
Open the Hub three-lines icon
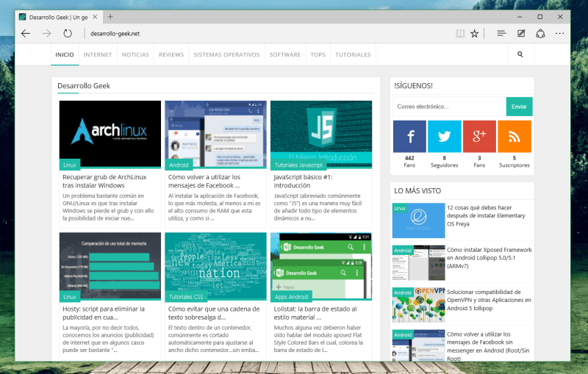point(501,34)
